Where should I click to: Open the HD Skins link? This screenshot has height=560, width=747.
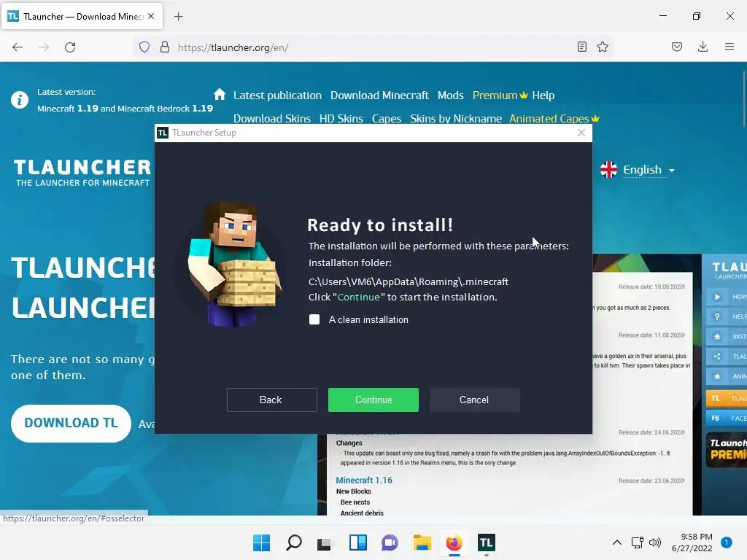pos(341,119)
